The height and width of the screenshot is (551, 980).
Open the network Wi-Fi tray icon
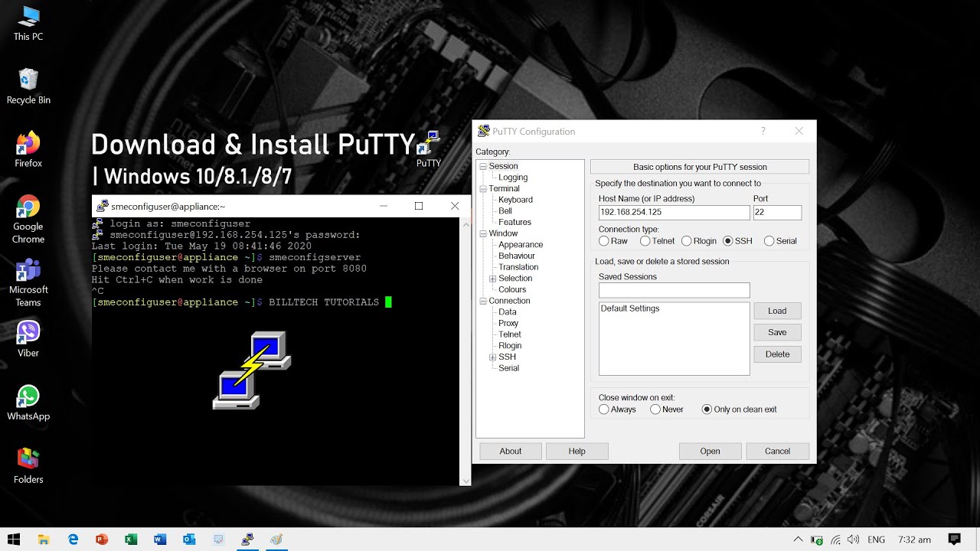pos(835,540)
